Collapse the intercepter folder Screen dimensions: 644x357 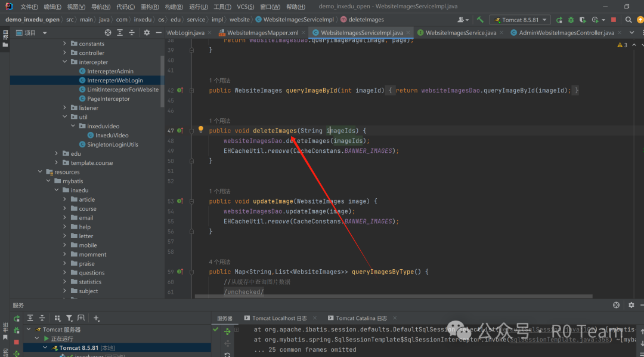click(x=64, y=62)
